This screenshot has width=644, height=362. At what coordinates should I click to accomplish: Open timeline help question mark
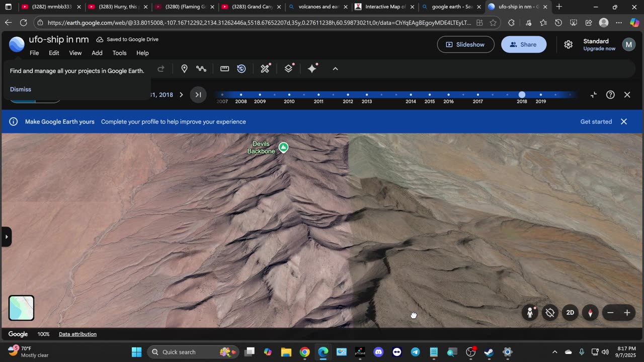tap(610, 95)
